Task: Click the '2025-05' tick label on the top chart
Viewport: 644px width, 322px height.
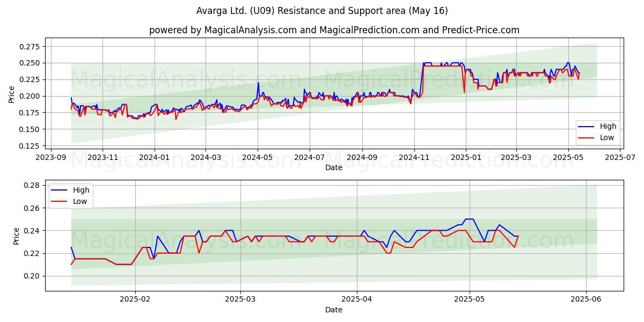Action: coord(568,158)
